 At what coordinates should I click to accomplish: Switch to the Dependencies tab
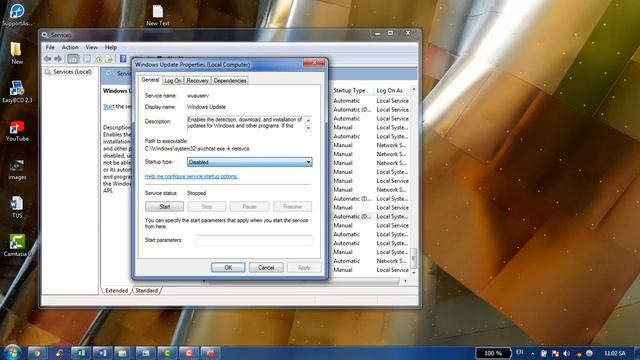coord(230,81)
